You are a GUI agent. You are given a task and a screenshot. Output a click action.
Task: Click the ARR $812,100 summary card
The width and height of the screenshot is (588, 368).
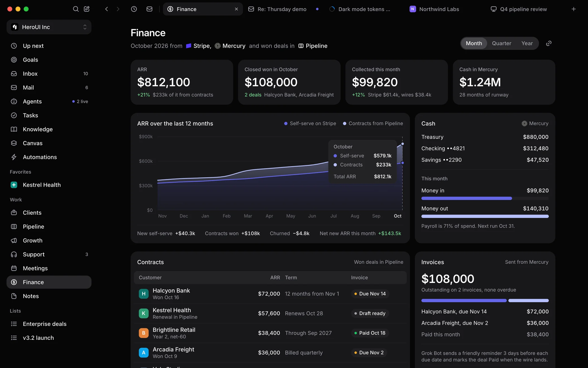(x=182, y=82)
